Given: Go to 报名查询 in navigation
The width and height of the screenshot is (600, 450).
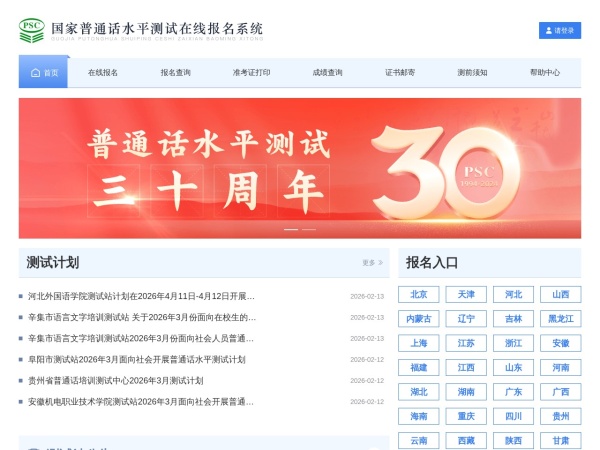Looking at the screenshot, I should 175,73.
